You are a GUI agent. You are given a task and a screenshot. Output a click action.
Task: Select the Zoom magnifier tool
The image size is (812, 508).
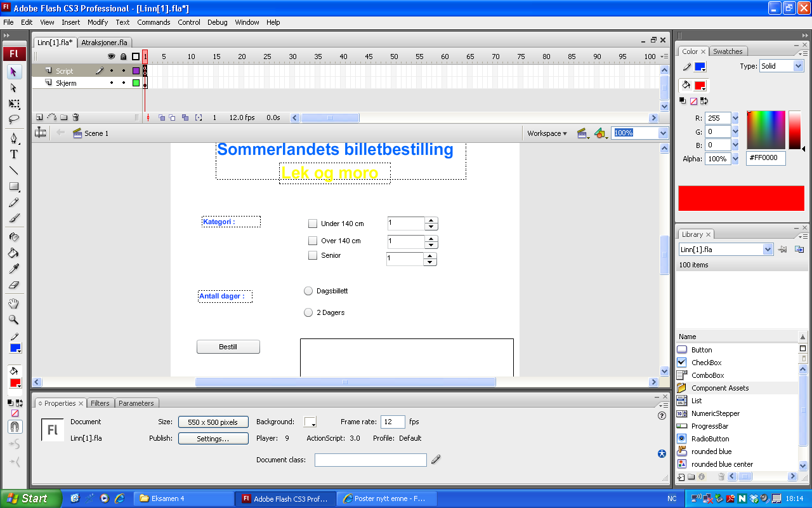(x=14, y=320)
